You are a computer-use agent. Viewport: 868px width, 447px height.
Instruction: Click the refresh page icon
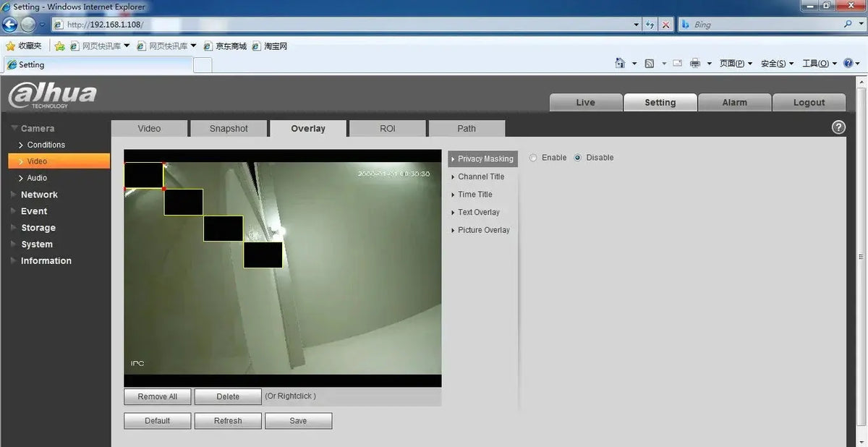click(x=650, y=25)
